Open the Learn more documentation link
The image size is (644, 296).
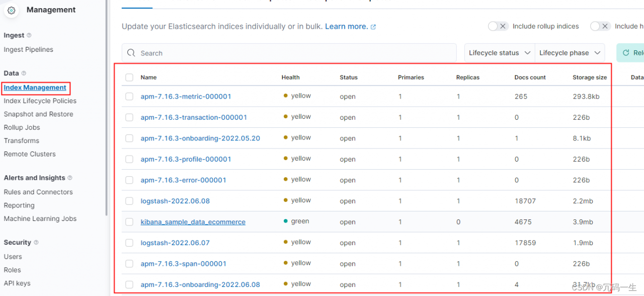click(346, 26)
